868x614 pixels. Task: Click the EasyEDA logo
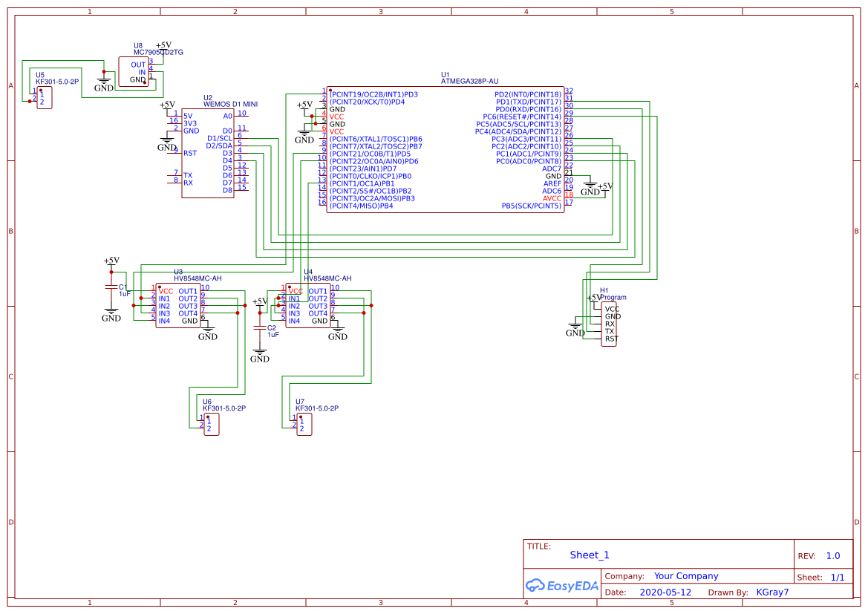[562, 585]
